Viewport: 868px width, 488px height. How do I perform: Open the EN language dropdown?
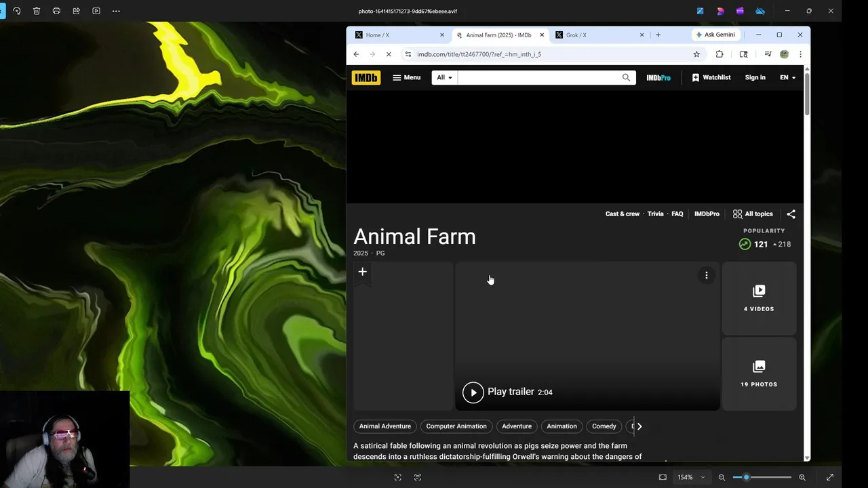787,77
